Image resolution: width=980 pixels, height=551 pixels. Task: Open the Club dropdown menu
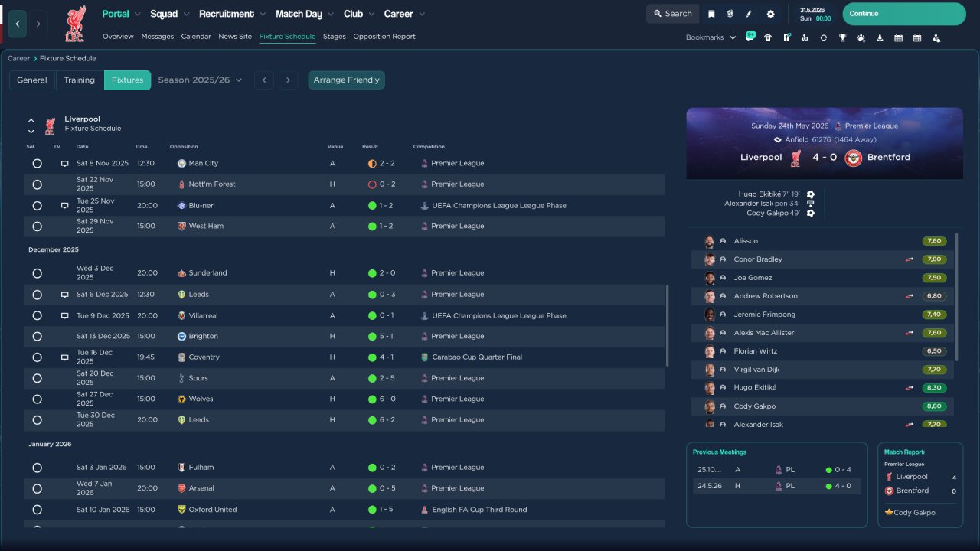(359, 14)
